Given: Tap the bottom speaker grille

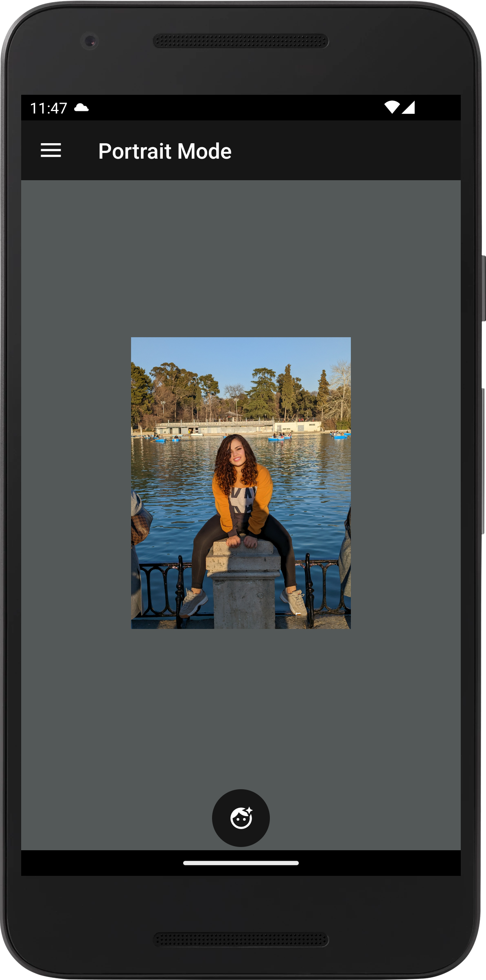Looking at the screenshot, I should (241, 940).
